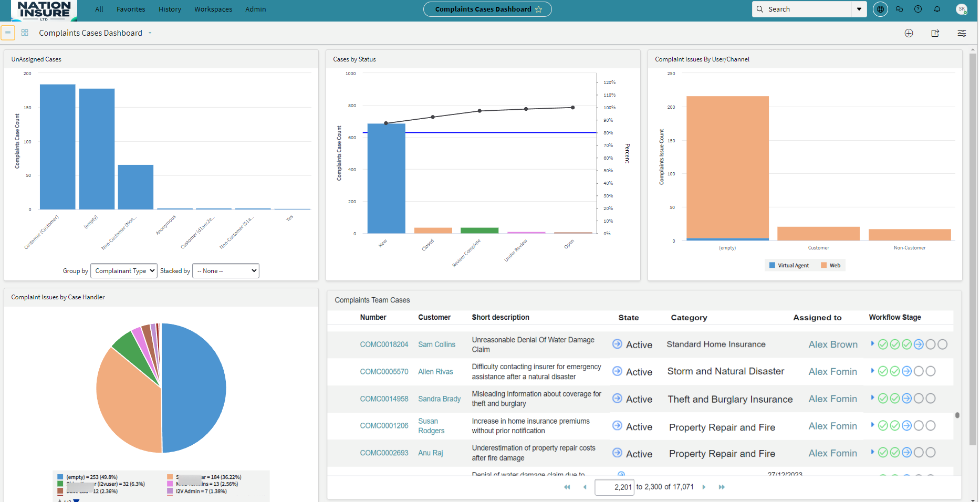This screenshot has height=502, width=980.
Task: Click the add widget plus icon
Action: click(909, 33)
